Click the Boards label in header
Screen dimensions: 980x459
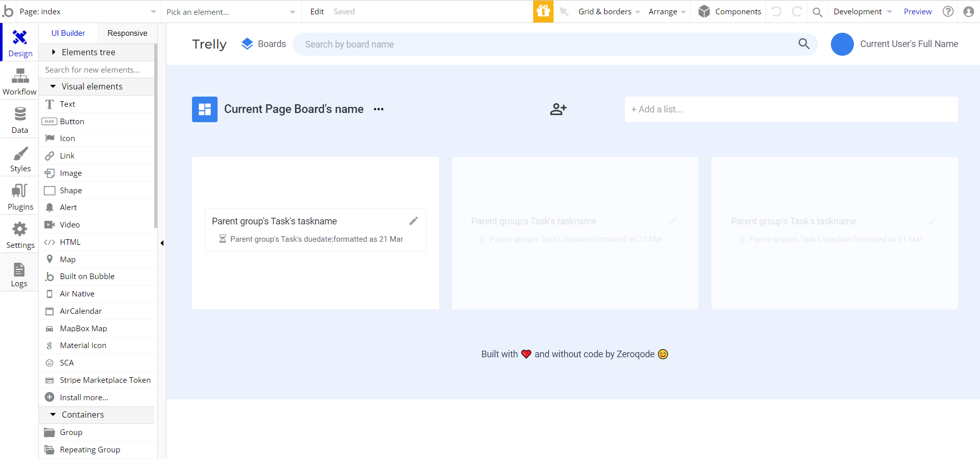pos(272,44)
